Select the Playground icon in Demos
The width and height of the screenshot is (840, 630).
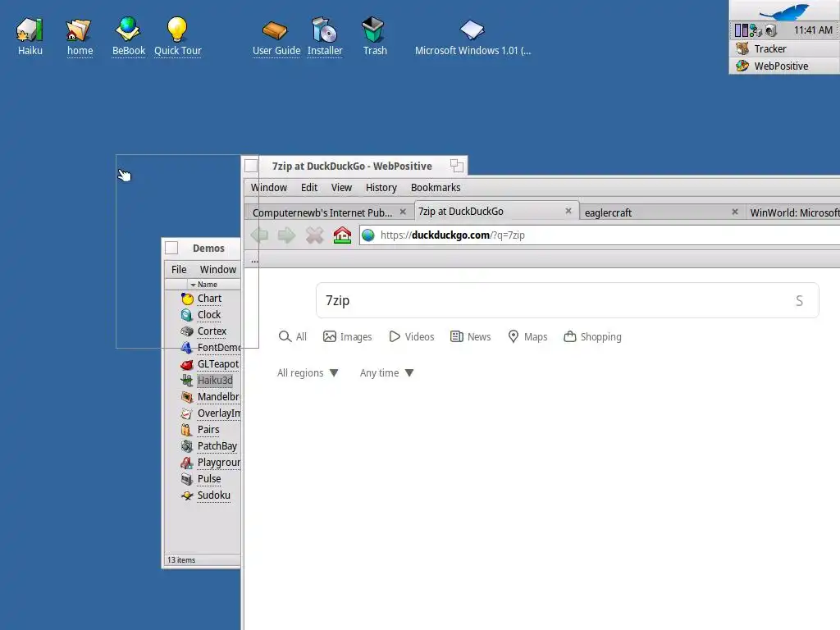(x=187, y=463)
